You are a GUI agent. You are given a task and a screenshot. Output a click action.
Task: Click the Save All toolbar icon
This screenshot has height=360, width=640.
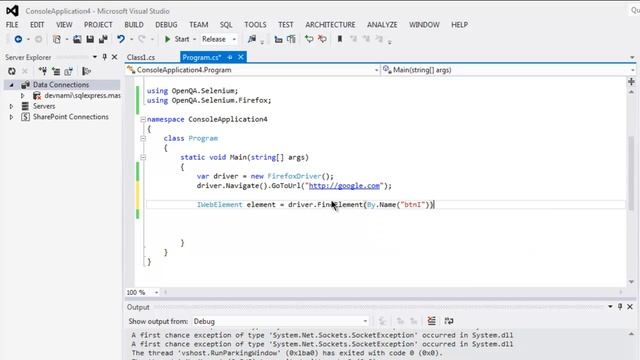[x=103, y=39]
